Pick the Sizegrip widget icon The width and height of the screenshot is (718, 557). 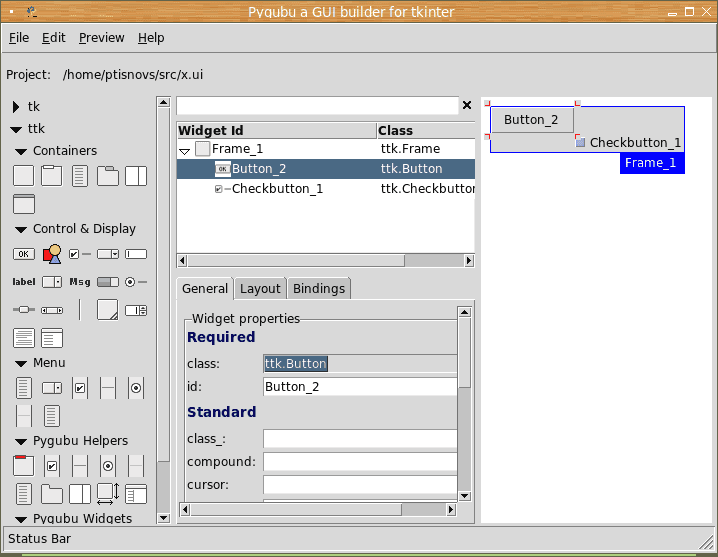108,310
